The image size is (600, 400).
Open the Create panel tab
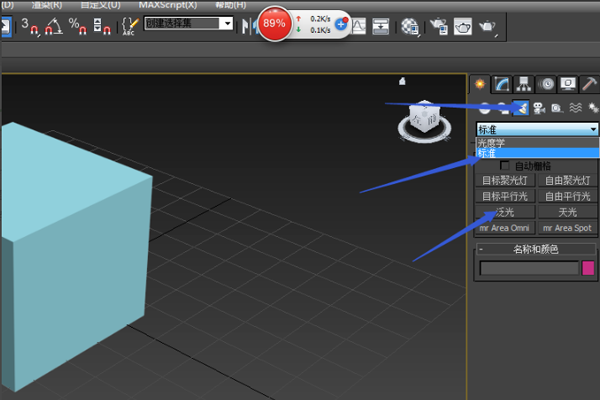point(480,84)
